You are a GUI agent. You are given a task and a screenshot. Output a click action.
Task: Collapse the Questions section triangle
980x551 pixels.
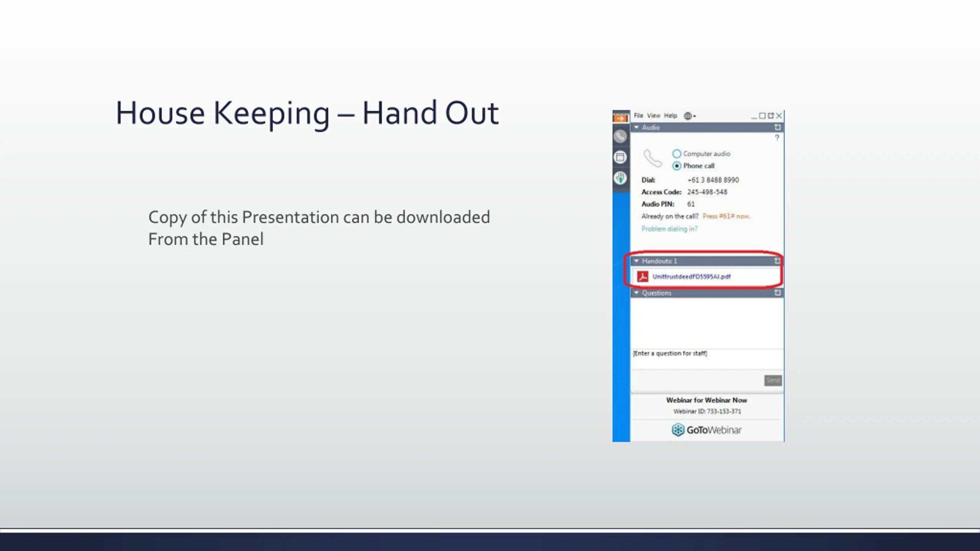coord(636,293)
